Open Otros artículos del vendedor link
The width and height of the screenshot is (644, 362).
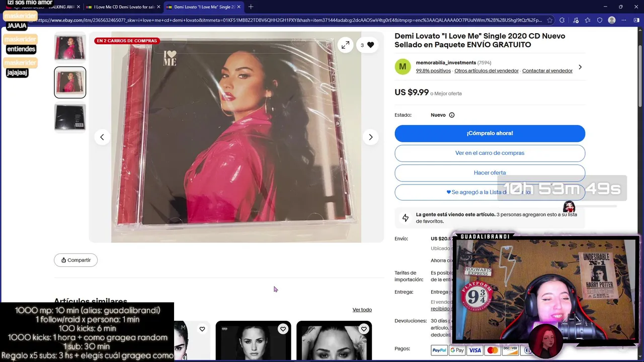pos(487,71)
